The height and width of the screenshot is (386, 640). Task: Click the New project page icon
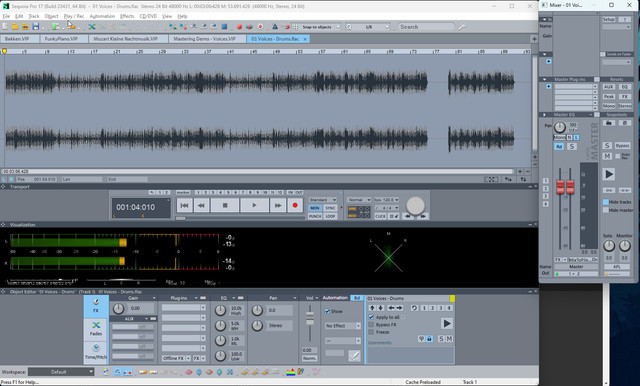click(5, 27)
